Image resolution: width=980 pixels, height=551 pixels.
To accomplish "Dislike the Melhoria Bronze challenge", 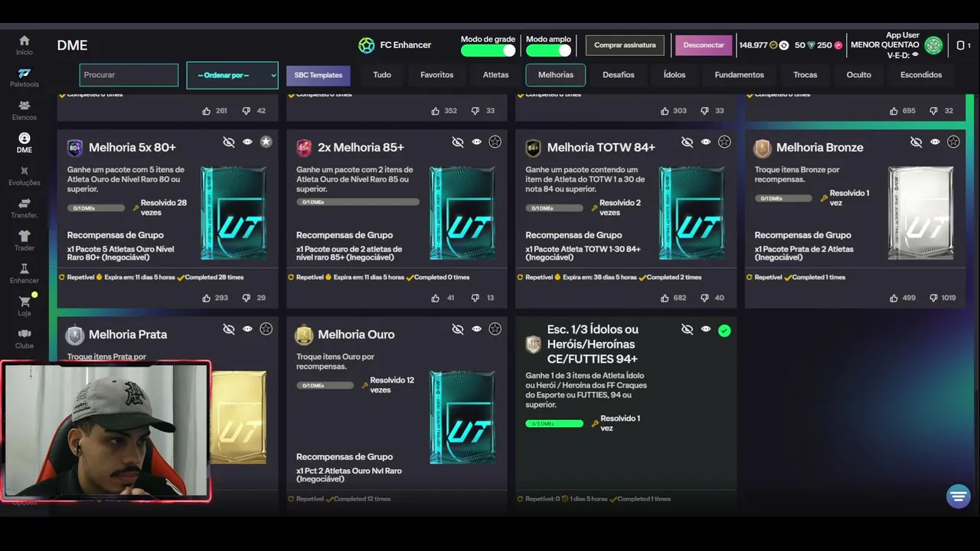I will click(x=933, y=298).
